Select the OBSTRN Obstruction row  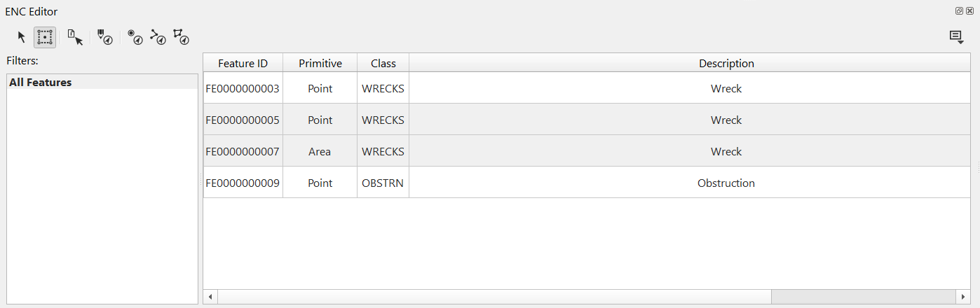pos(383,183)
